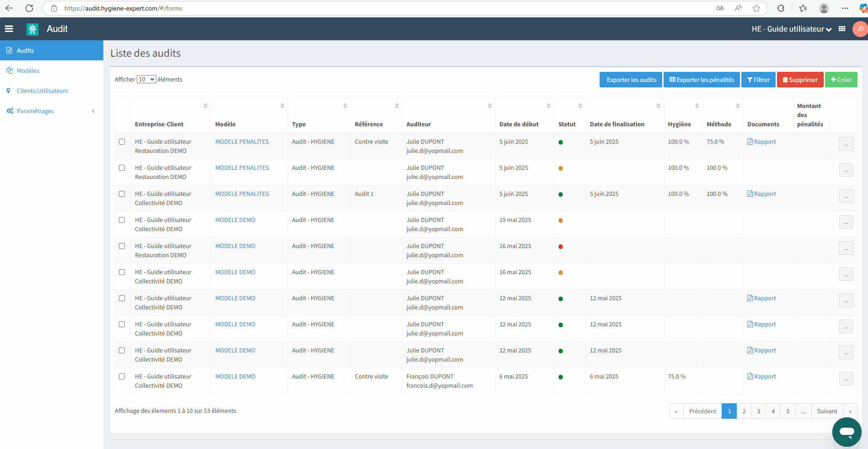Select checkbox of François DUPONT audit row

tap(122, 377)
